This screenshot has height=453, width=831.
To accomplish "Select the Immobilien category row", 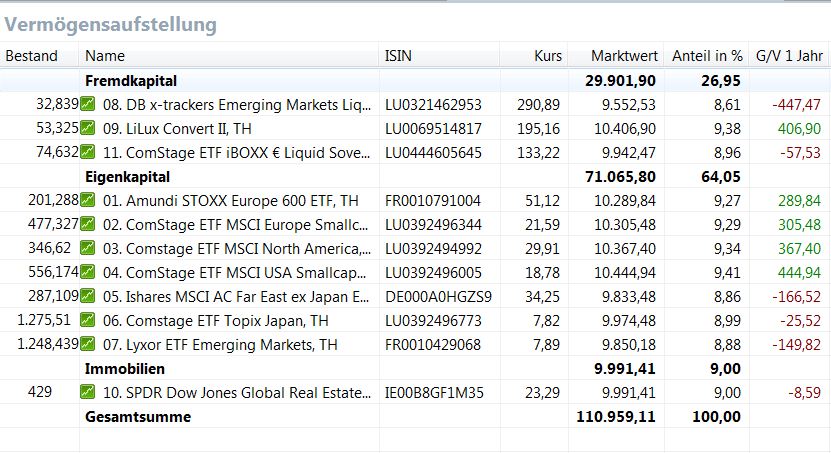I will 123,368.
